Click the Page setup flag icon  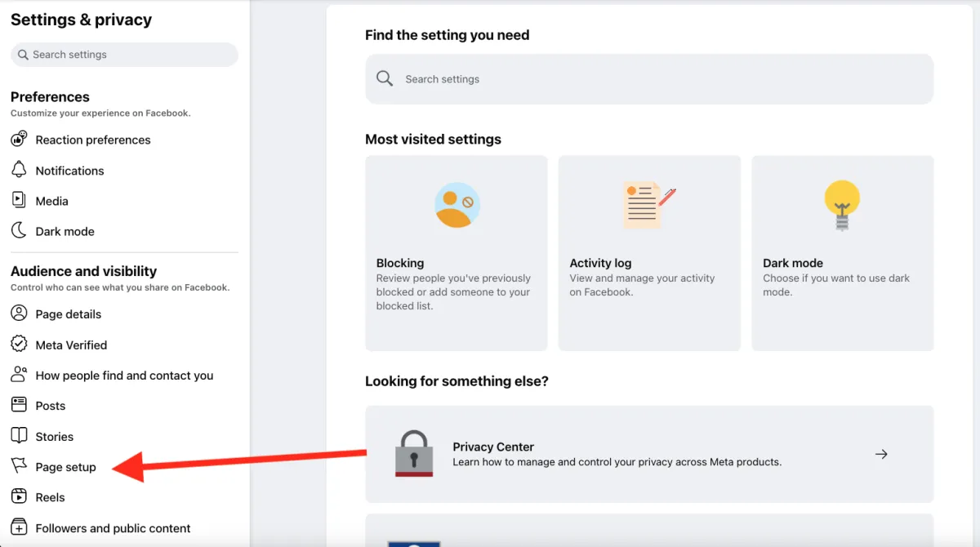[19, 466]
